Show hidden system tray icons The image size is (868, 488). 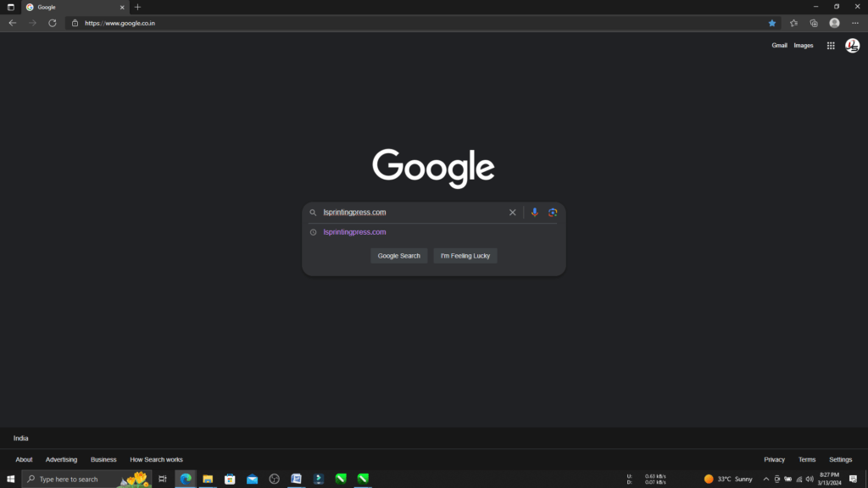point(766,480)
